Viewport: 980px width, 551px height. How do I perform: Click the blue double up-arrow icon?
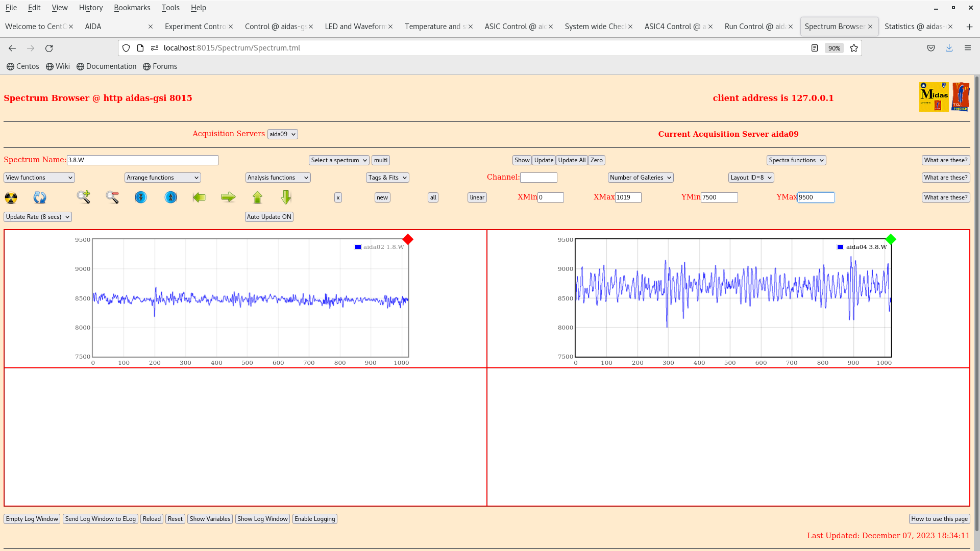(x=170, y=197)
